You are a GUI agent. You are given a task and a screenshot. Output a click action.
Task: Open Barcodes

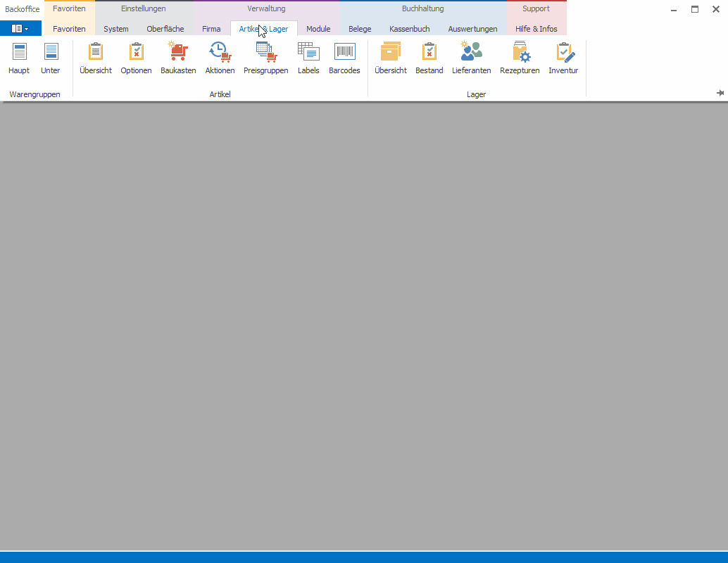coord(344,58)
